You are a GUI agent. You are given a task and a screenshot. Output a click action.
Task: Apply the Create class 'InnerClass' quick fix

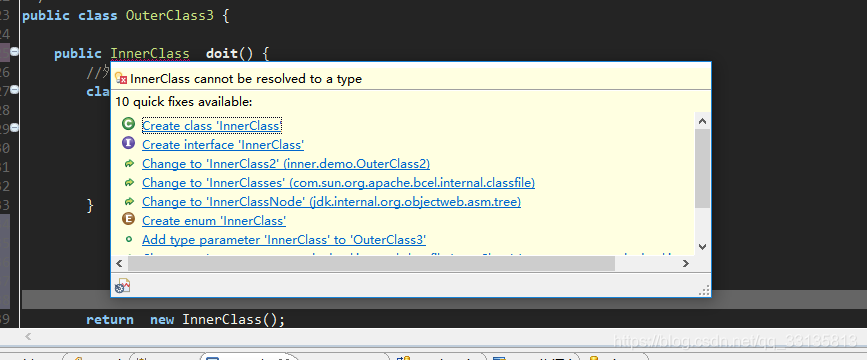(x=212, y=126)
